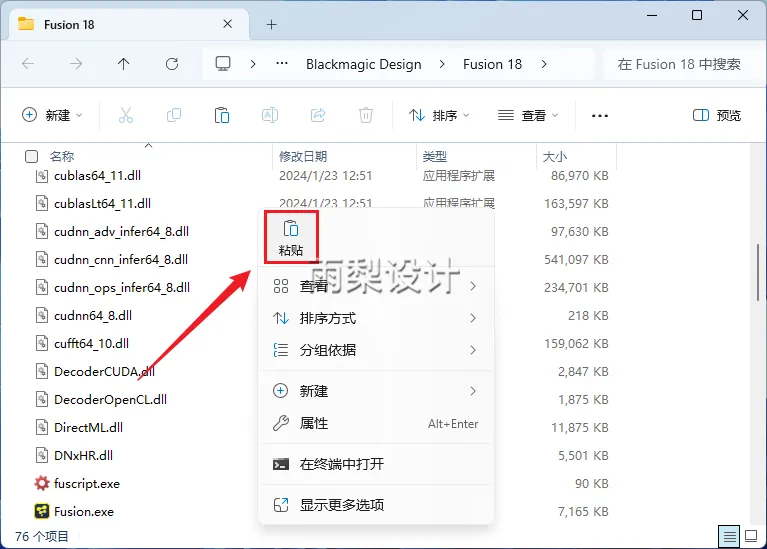This screenshot has height=549, width=767.
Task: Expand chevron after Fusion 18 breadcrumb
Action: [544, 64]
